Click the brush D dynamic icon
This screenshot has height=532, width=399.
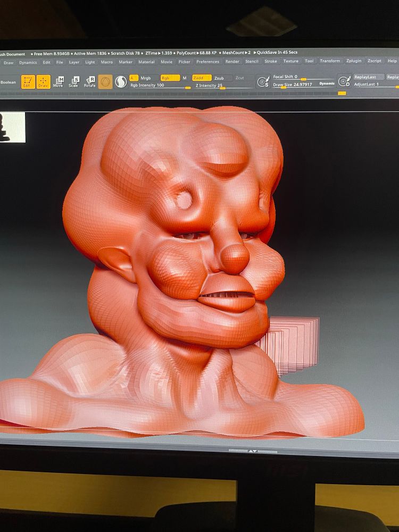pyautogui.click(x=344, y=81)
